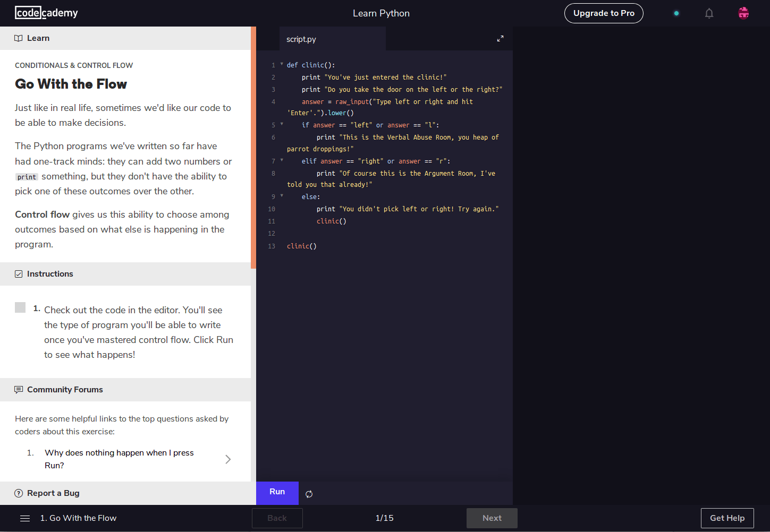Collapse the def clinic() code fold arrow
The width and height of the screenshot is (770, 532).
coord(282,64)
